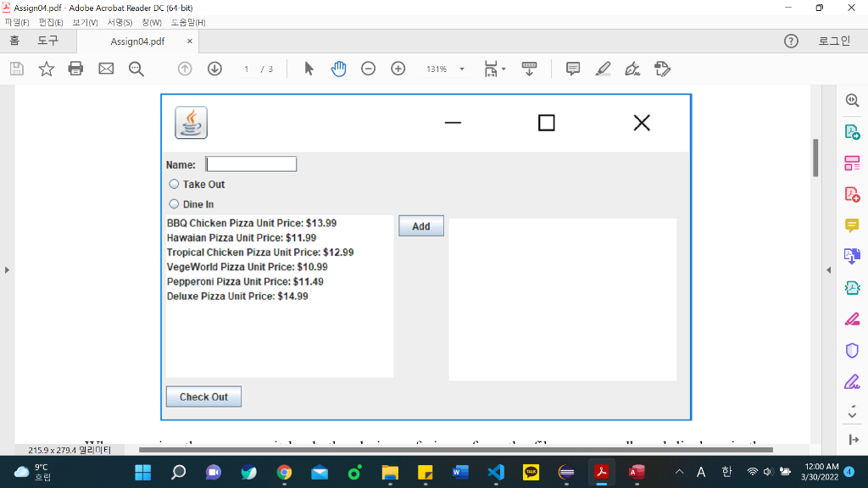
Task: Expand the left navigation pane arrow
Action: pos(7,270)
